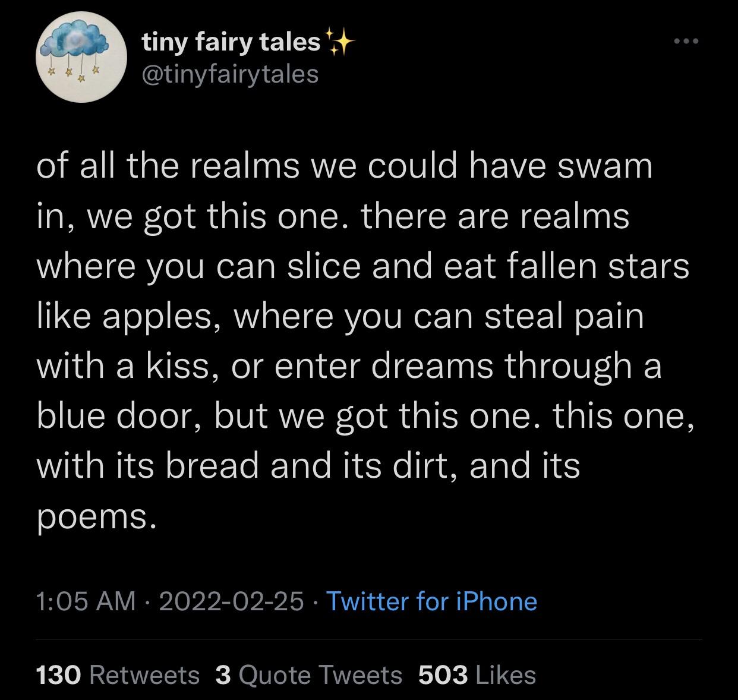Visit the @tinyfairytales handle

(x=230, y=74)
